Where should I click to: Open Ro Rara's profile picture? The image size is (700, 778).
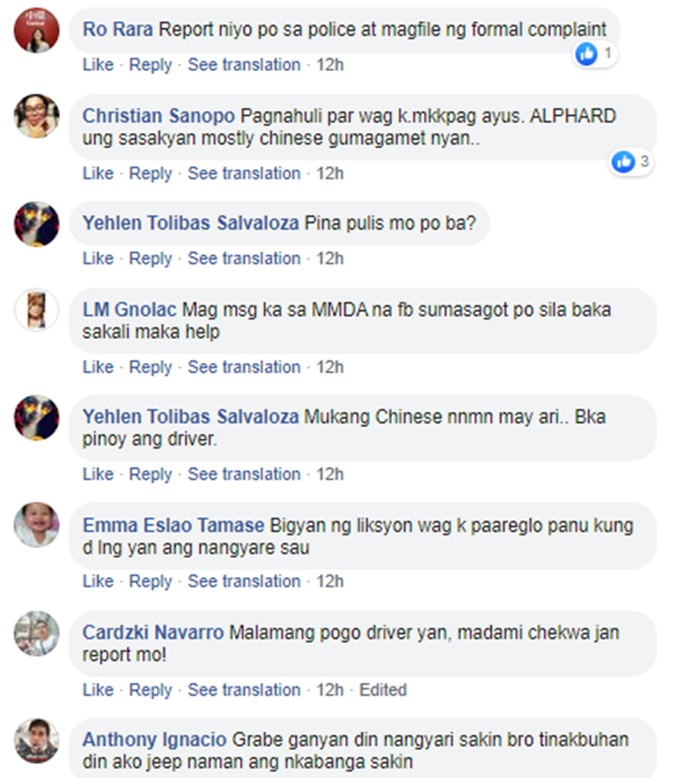pyautogui.click(x=36, y=30)
